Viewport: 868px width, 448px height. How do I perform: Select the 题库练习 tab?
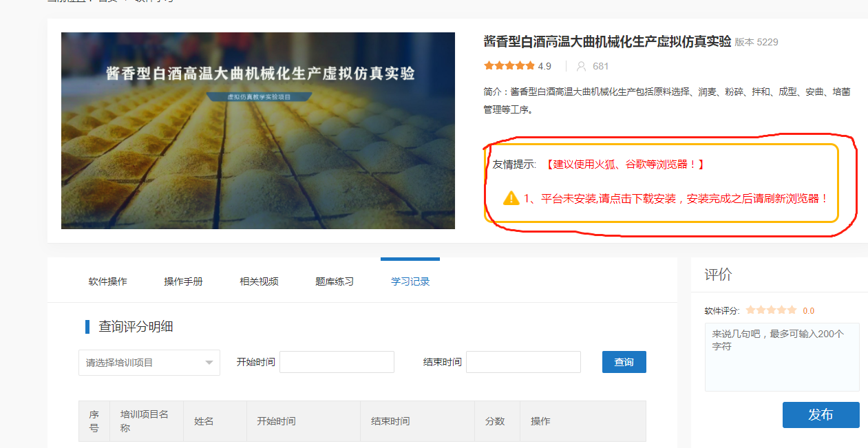[x=335, y=281]
